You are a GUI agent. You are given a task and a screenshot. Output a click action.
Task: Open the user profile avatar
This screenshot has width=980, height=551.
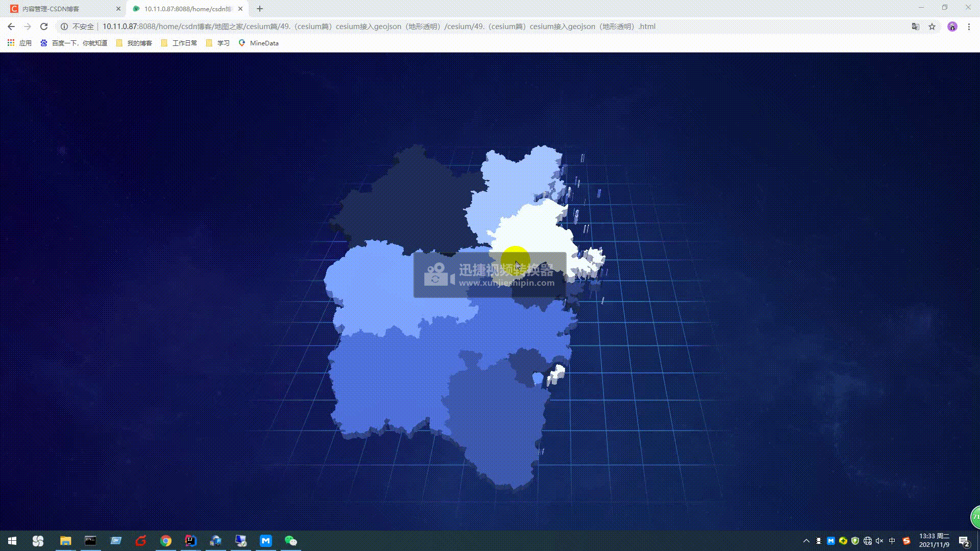pyautogui.click(x=952, y=27)
